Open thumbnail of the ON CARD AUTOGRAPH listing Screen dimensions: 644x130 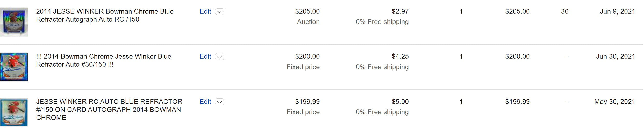point(14,112)
